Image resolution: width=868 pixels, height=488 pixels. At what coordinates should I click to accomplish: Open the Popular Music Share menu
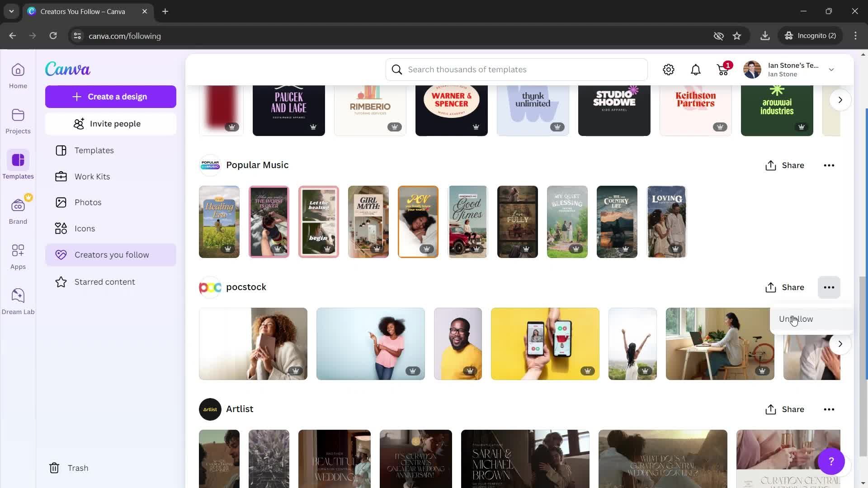tap(785, 165)
